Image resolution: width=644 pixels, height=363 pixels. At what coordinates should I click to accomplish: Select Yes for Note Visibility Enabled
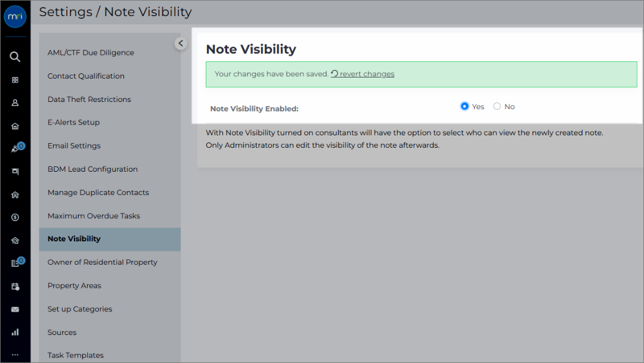[x=465, y=106]
